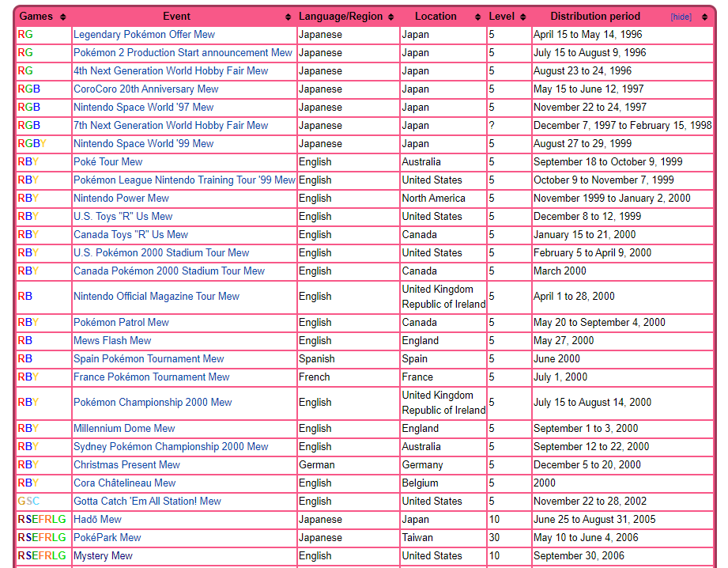Open the Poké Tour Mew event

point(108,161)
